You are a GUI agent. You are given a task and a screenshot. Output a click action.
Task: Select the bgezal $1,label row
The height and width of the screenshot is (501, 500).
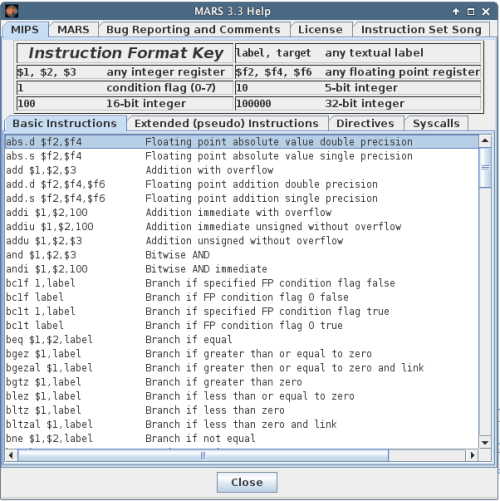point(242,368)
